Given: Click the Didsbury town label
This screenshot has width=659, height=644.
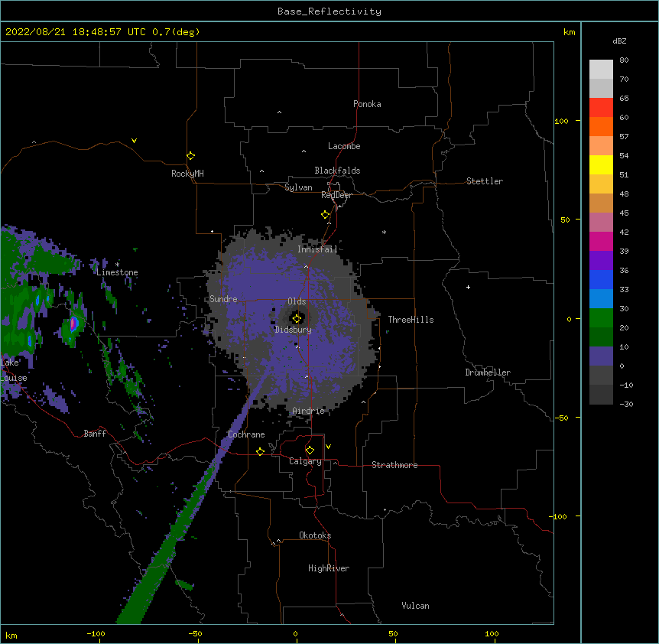Looking at the screenshot, I should click(x=293, y=330).
